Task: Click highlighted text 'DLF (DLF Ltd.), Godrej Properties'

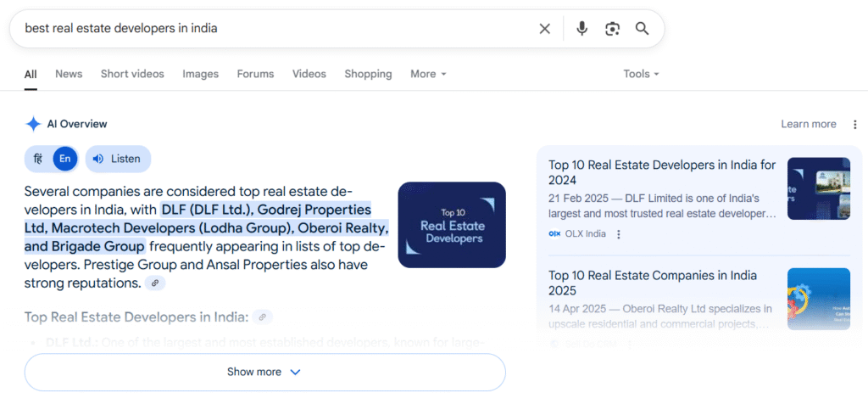Action: coord(265,210)
